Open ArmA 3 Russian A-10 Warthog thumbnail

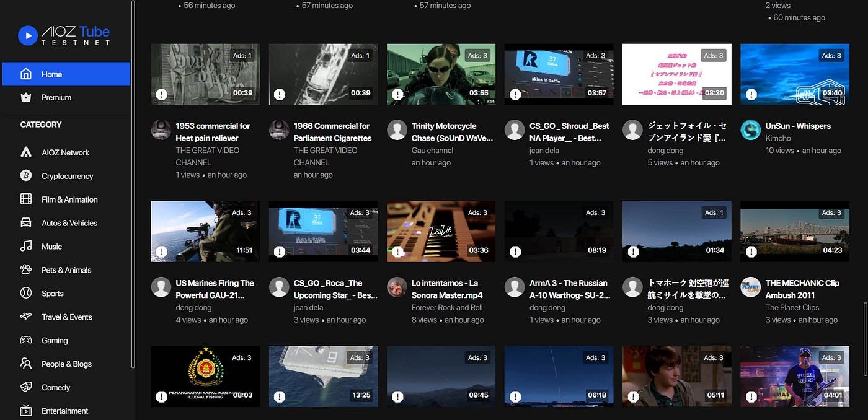[559, 231]
